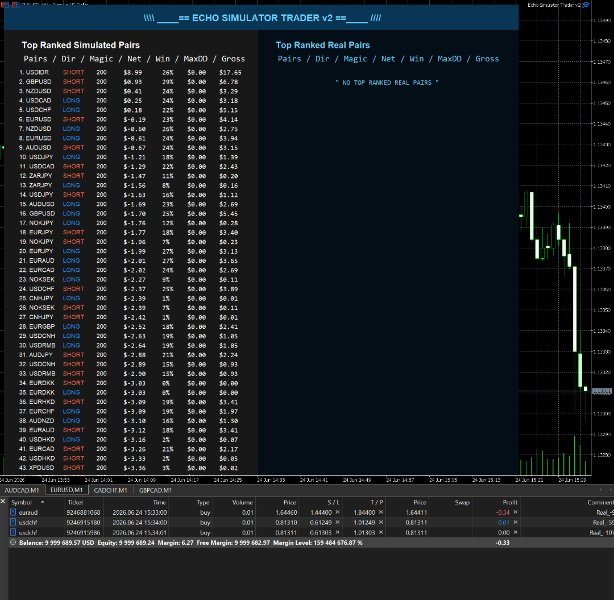Click the total profit value -0.33
Screen dimensions: 614x600
pos(502,542)
